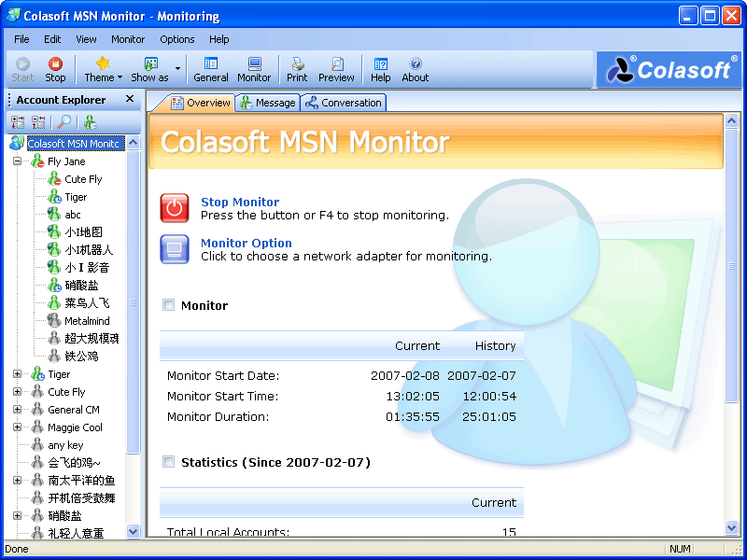Click the red Stop Monitor power icon

click(x=175, y=207)
